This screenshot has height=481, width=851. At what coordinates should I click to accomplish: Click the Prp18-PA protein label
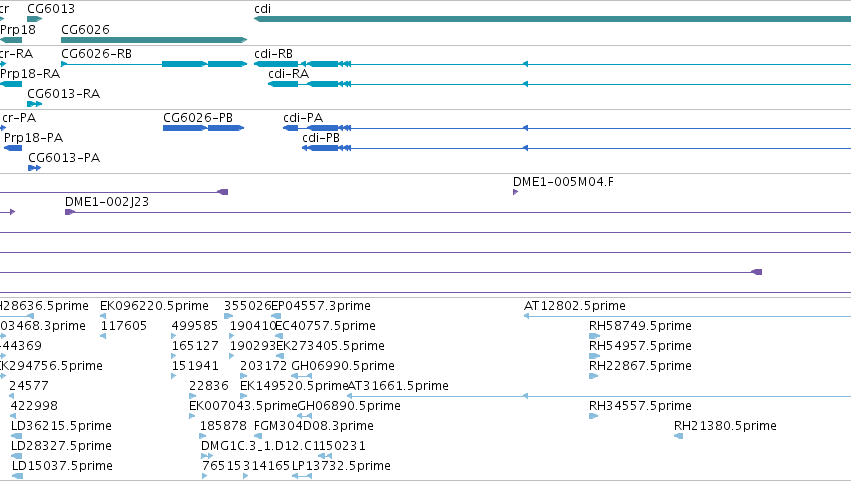33,138
